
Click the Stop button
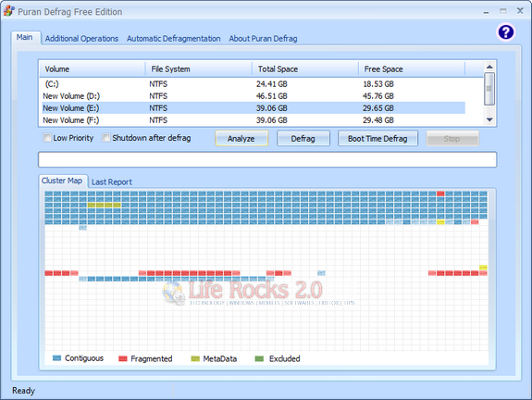pos(452,139)
